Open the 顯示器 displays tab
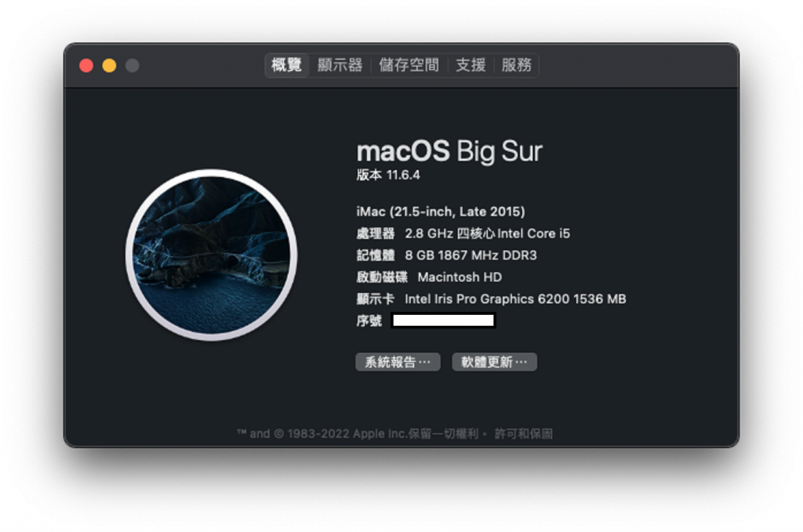 pyautogui.click(x=340, y=66)
